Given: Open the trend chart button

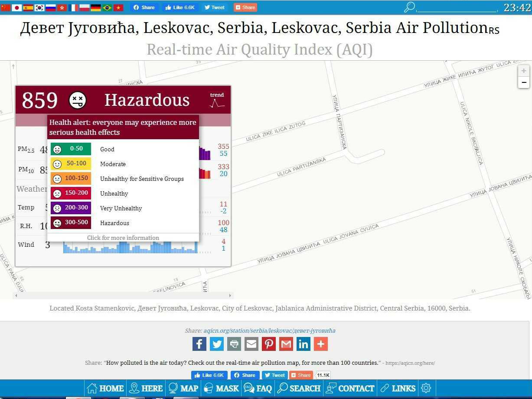Looking at the screenshot, I should tap(217, 100).
